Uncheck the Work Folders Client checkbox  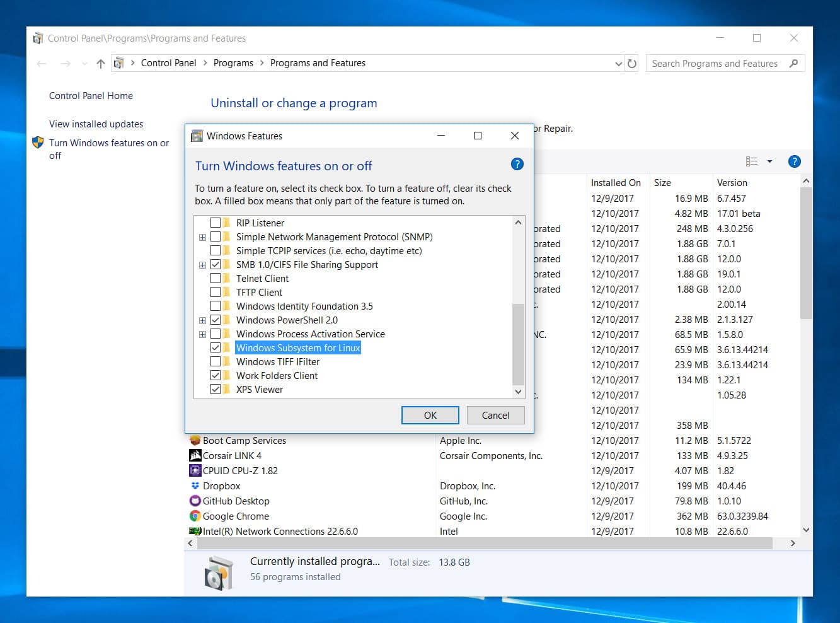click(x=216, y=375)
